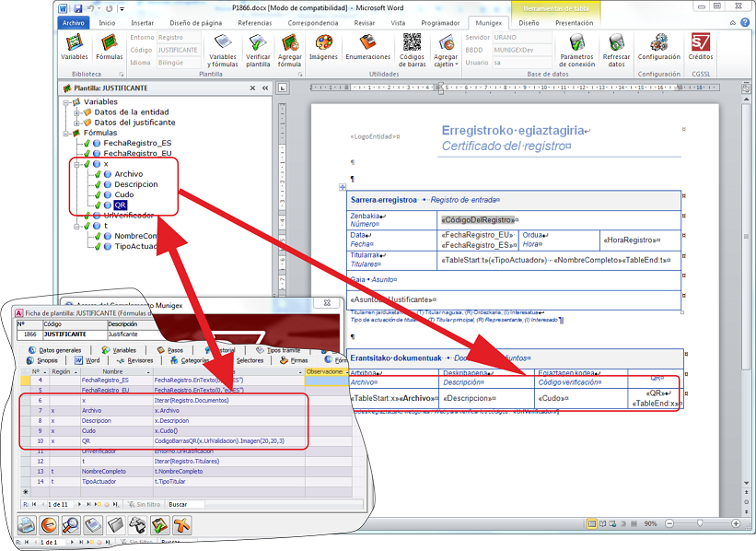
Task: Click zoom in plus button in status bar
Action: click(x=736, y=523)
